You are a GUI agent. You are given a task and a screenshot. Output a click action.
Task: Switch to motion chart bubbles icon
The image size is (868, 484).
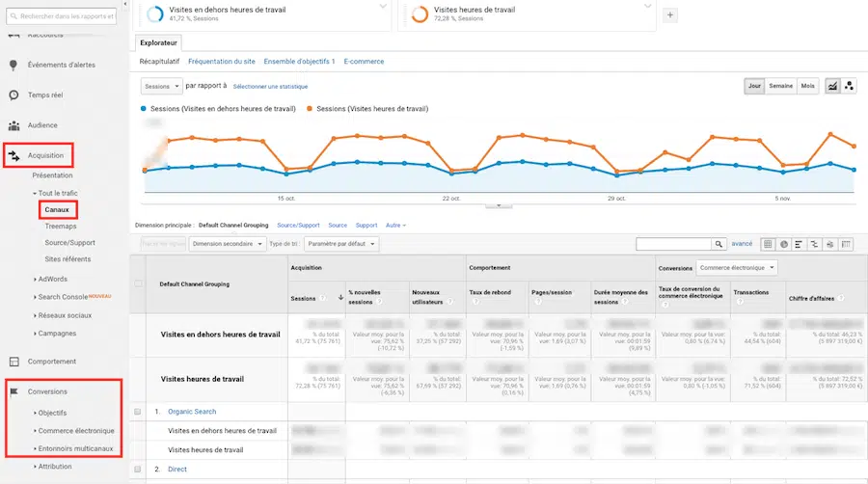click(x=849, y=86)
